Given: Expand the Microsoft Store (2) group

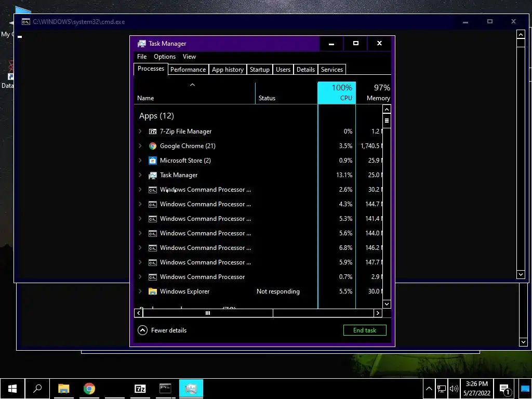Looking at the screenshot, I should pos(140,161).
